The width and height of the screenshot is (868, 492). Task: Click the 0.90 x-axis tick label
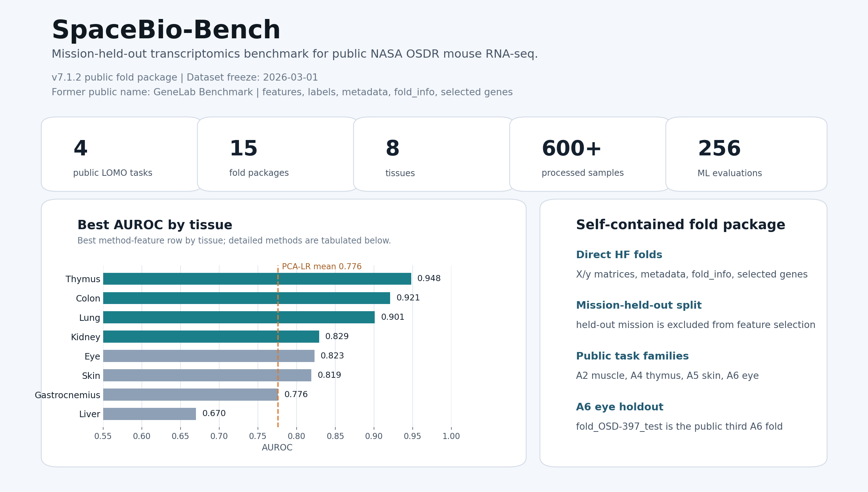coord(374,436)
